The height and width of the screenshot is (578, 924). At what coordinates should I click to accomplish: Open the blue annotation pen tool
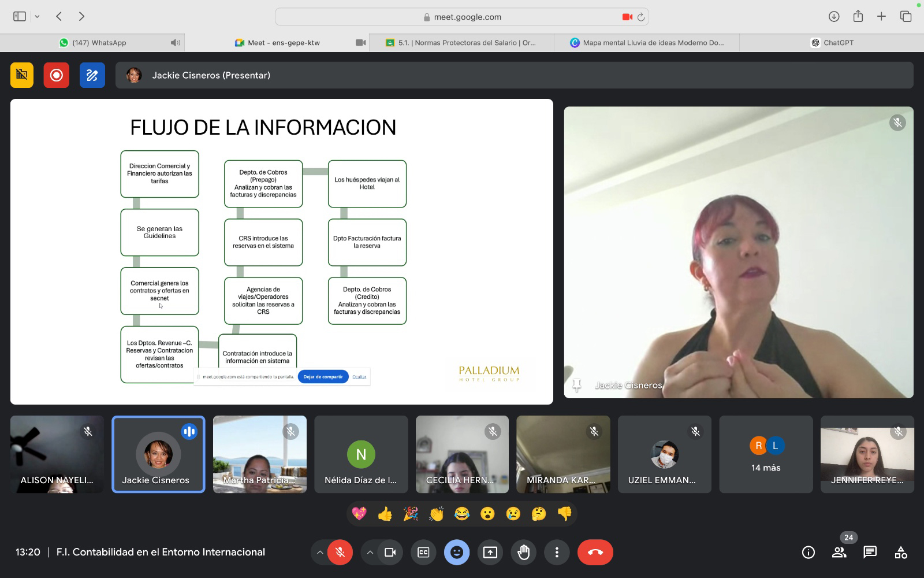coord(92,75)
